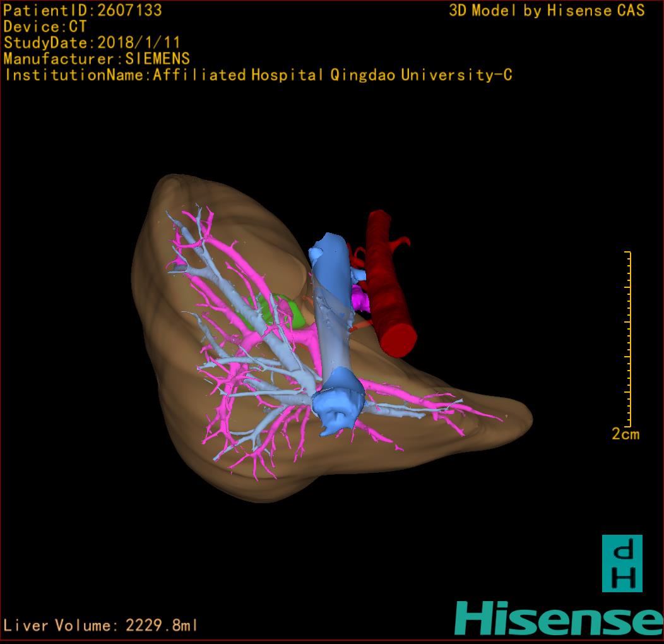Click the Device:CT label

pos(45,27)
